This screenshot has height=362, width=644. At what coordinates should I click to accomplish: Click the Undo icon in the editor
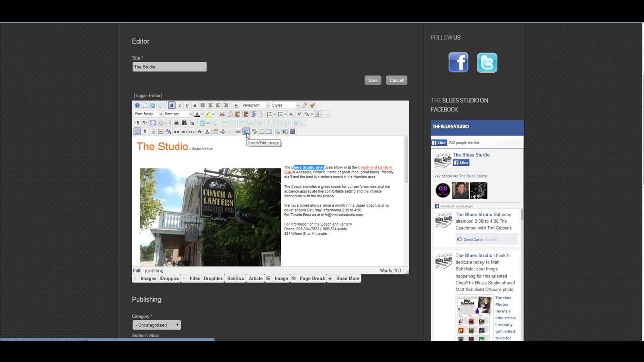(x=153, y=105)
